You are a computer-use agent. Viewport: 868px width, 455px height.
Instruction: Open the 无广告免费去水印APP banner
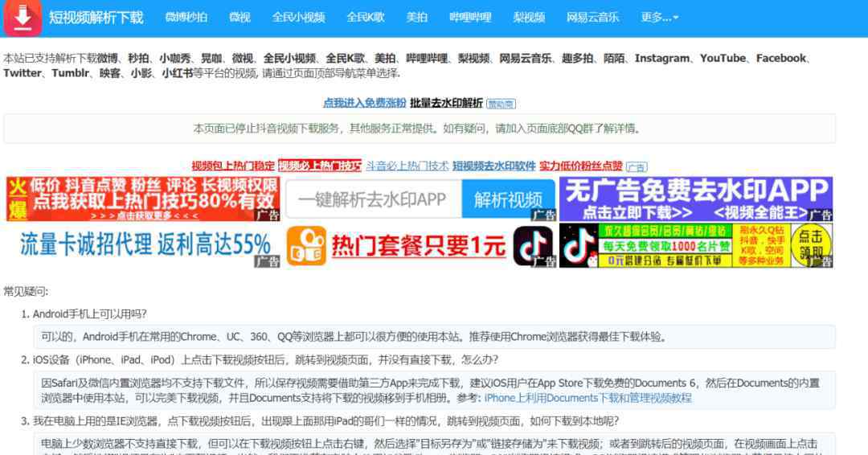[x=696, y=199]
